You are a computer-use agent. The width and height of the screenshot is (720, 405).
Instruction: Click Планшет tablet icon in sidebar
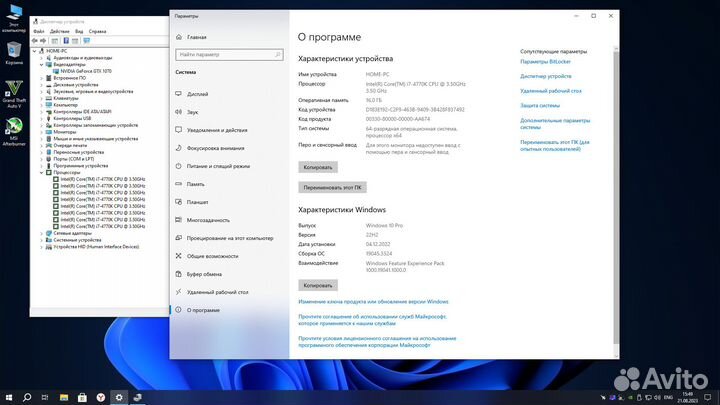[x=178, y=202]
